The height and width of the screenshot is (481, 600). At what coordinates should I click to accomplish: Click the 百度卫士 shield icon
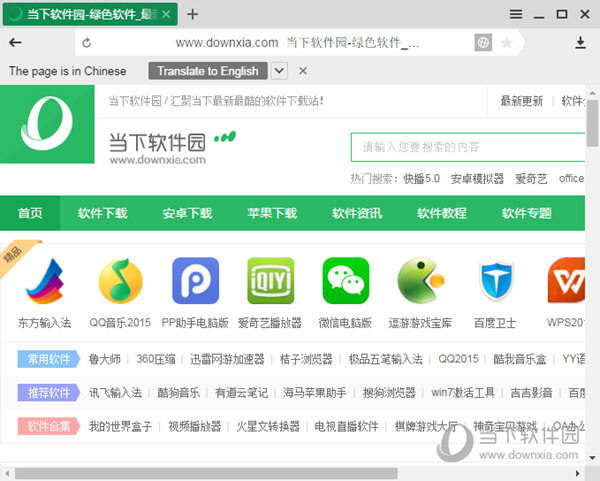coord(496,280)
